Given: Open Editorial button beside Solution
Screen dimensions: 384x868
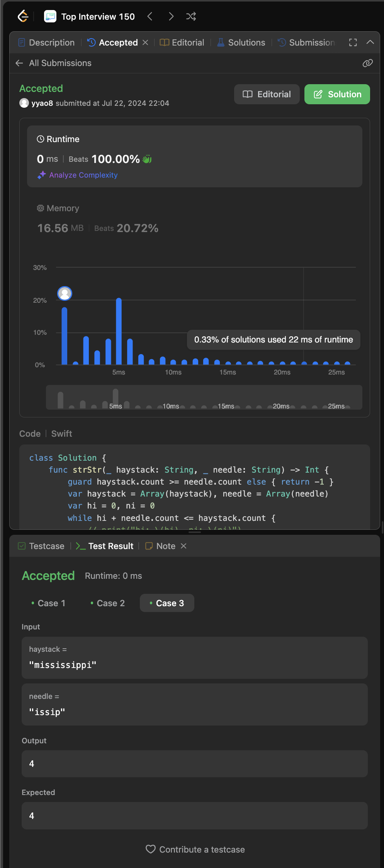Looking at the screenshot, I should [267, 94].
